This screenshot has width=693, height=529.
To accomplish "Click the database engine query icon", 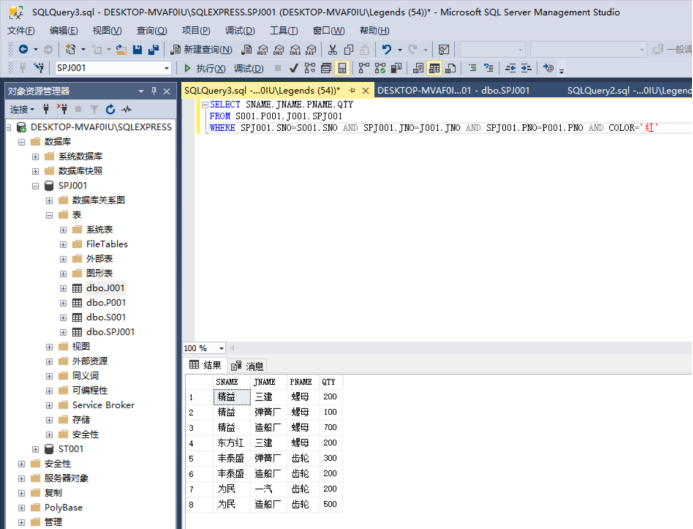I will point(247,49).
